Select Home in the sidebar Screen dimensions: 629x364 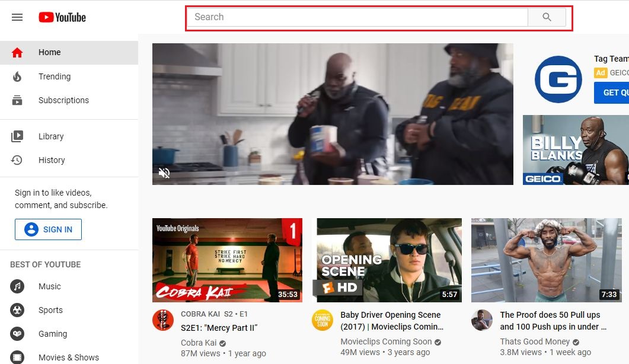pos(69,53)
